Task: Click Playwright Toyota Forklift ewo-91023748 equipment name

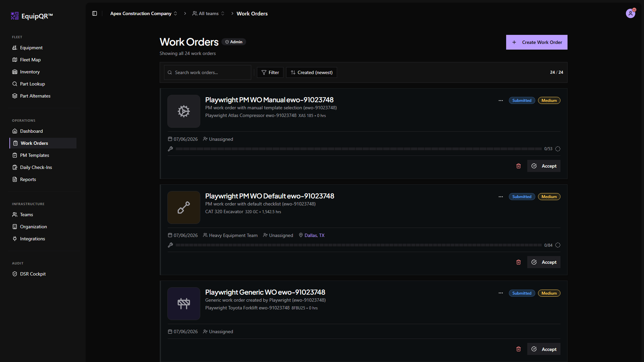Action: click(x=247, y=308)
